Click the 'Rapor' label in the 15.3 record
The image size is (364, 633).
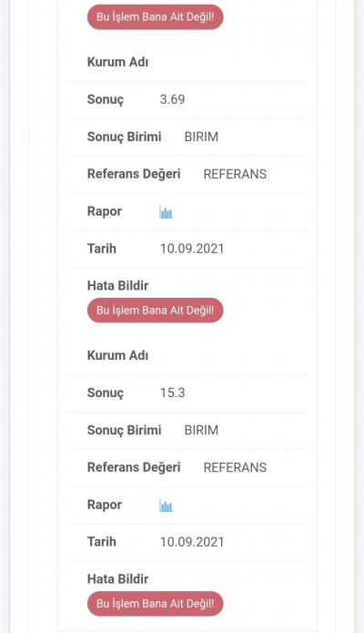[105, 505]
